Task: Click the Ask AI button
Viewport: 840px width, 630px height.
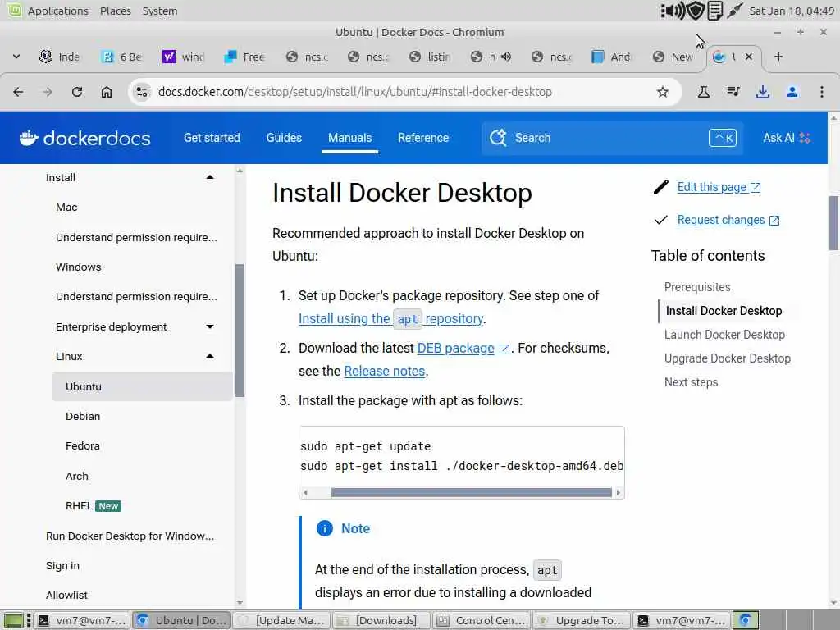Action: pyautogui.click(x=787, y=138)
